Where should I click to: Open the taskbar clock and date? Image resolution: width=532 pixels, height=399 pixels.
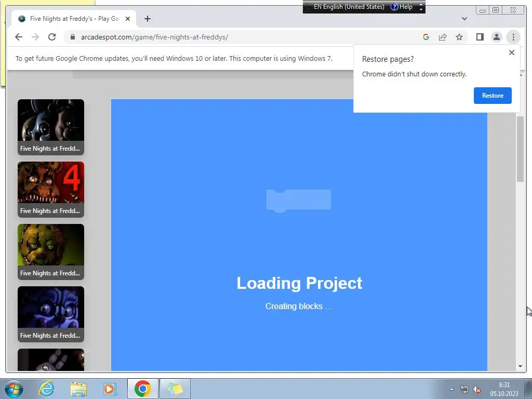[504, 389]
